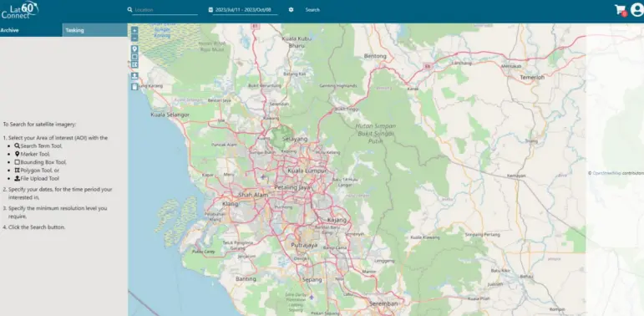Click the red cart badge counter
The width and height of the screenshot is (644, 316).
pos(624,13)
